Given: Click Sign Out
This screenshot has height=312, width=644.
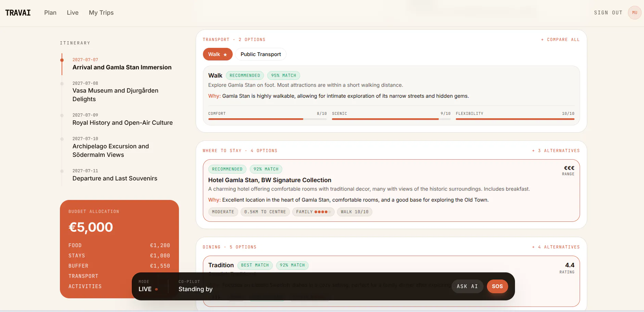Looking at the screenshot, I should [x=608, y=13].
